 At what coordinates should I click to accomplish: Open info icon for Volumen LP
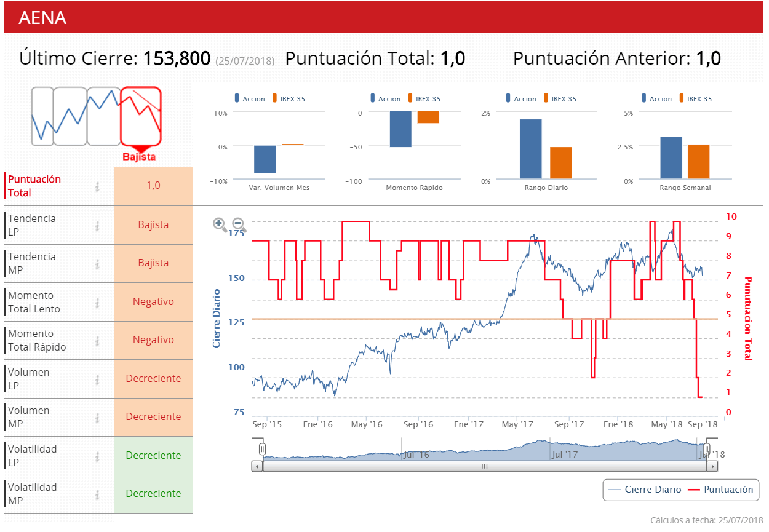point(97,379)
